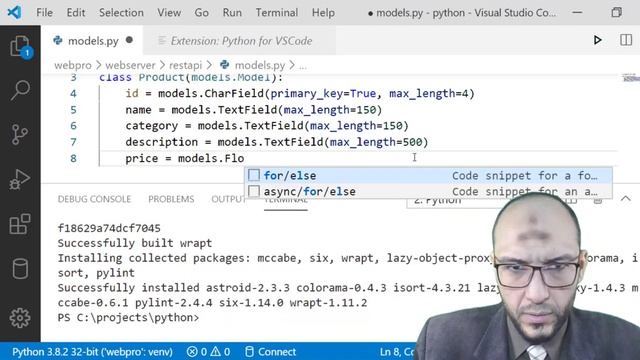
Task: Click models.py in the breadcrumb
Action: click(259, 65)
